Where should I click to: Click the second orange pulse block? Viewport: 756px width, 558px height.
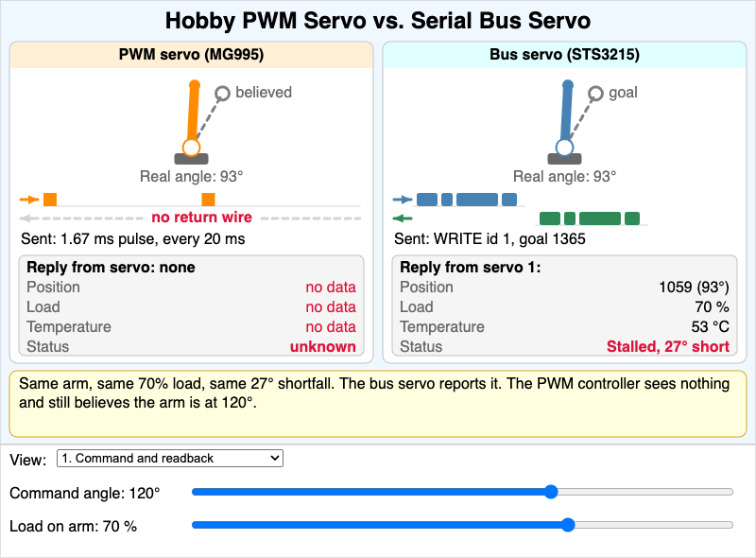pos(208,200)
